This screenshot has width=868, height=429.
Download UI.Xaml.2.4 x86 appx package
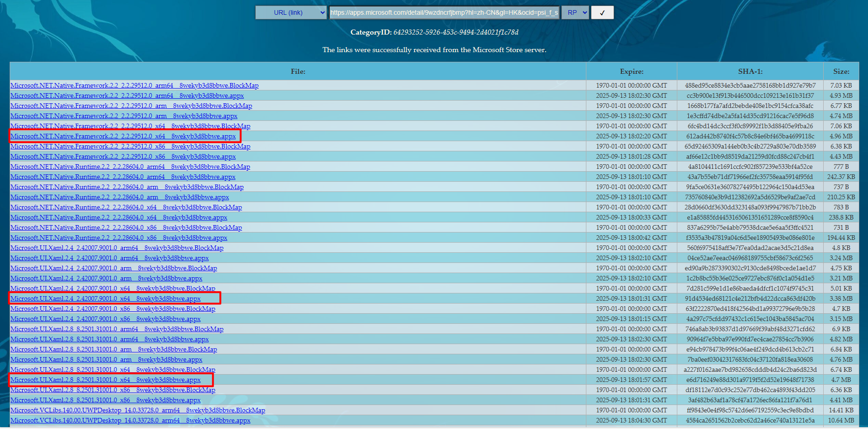105,319
